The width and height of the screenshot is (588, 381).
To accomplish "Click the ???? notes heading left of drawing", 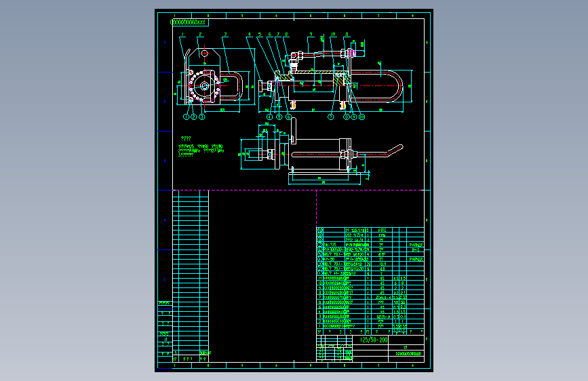I will pos(186,139).
